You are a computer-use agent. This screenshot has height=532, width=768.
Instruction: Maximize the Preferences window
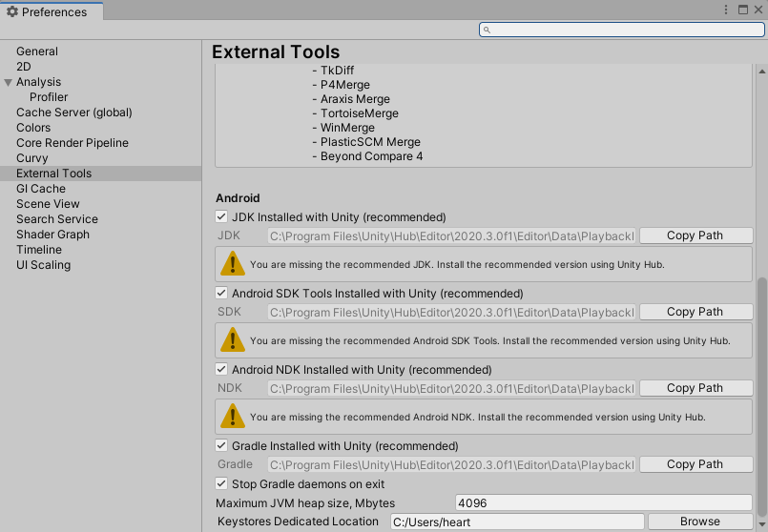(743, 10)
